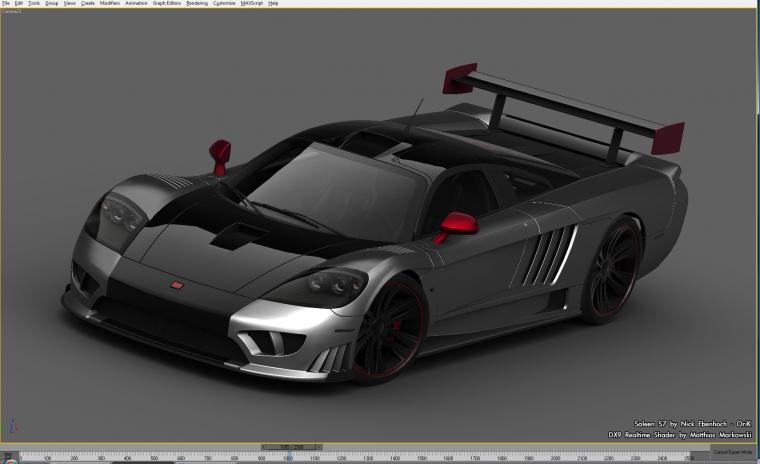Open the Animation menu
Screen dimensions: 760x464
tap(136, 3)
